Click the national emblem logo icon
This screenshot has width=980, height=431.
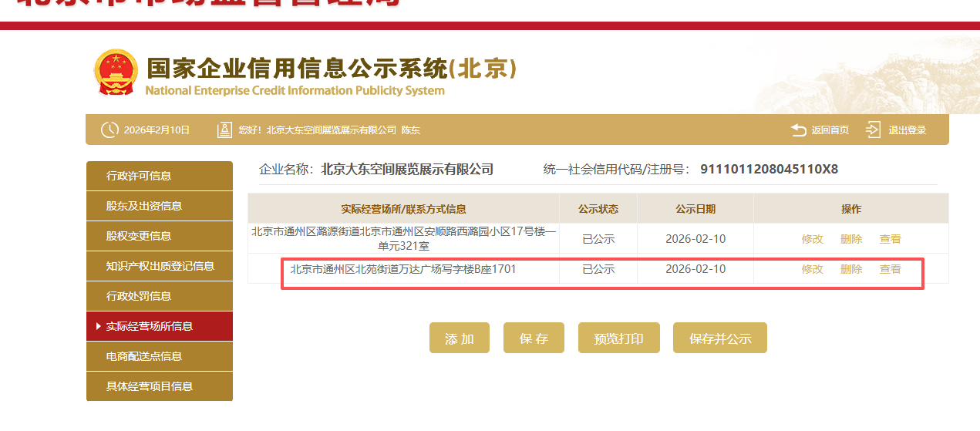click(x=115, y=72)
